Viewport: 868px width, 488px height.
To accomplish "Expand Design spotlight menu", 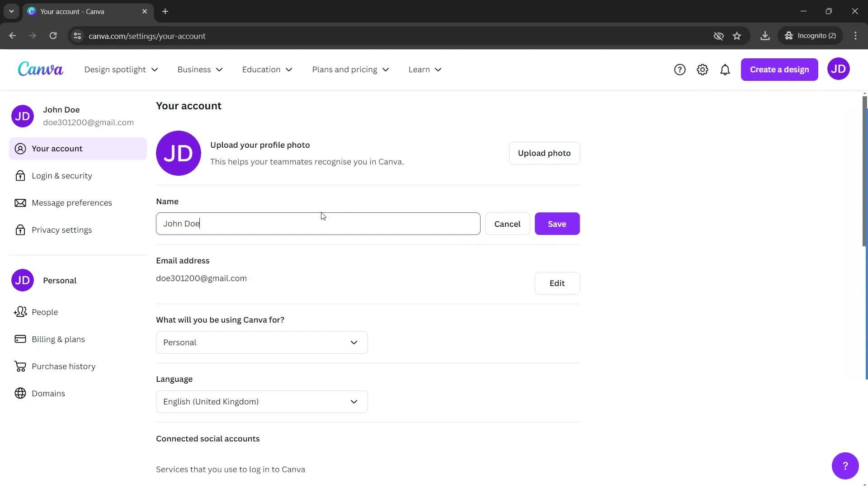I will coord(120,69).
